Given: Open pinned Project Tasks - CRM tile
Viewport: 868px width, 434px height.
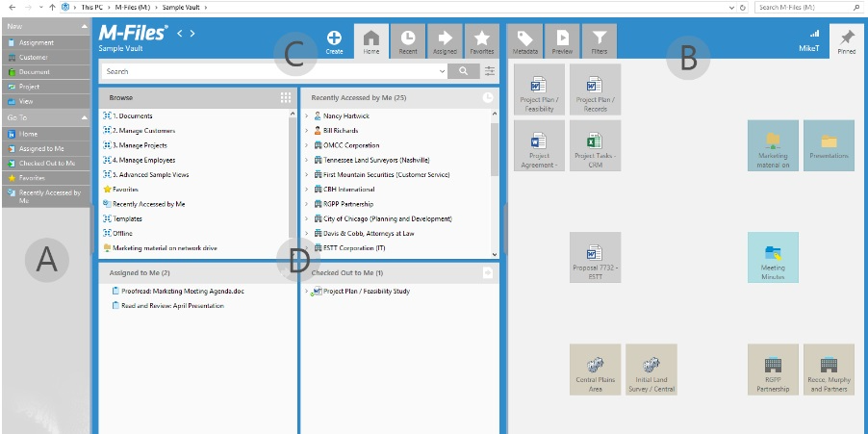Looking at the screenshot, I should click(x=595, y=145).
